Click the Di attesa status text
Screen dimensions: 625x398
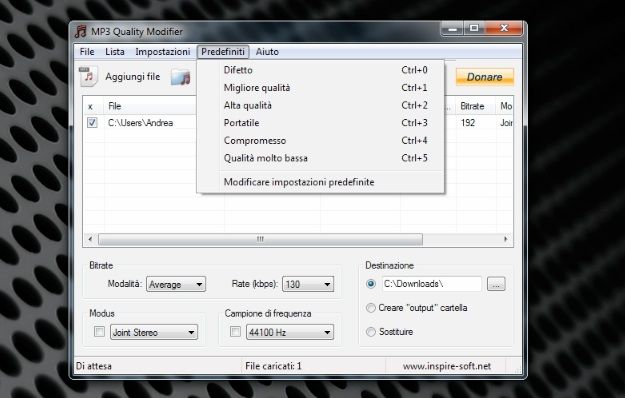tap(94, 366)
